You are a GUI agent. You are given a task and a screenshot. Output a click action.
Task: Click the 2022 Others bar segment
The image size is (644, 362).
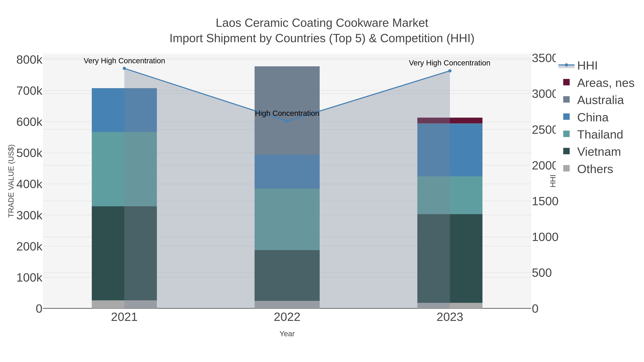287,305
